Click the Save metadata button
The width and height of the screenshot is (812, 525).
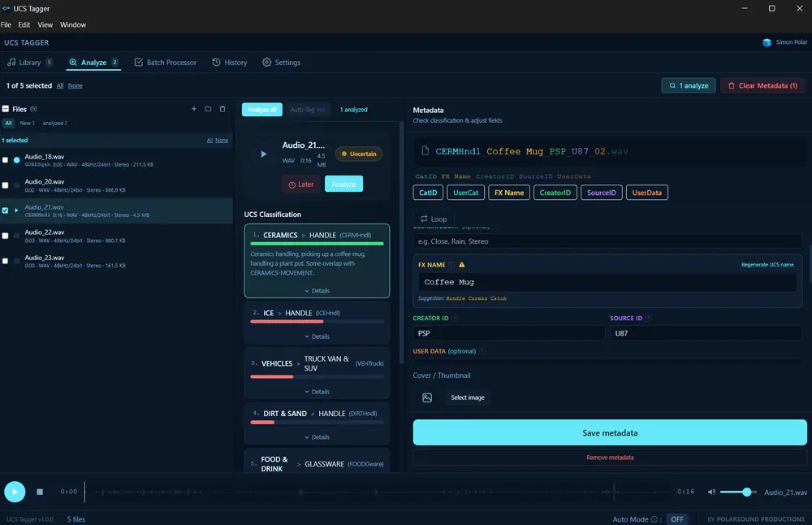610,432
